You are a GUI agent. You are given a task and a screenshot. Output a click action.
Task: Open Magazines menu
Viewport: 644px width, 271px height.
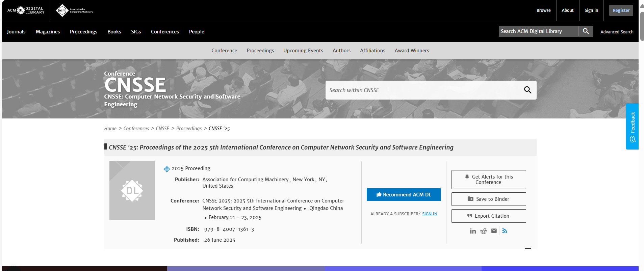tap(48, 32)
